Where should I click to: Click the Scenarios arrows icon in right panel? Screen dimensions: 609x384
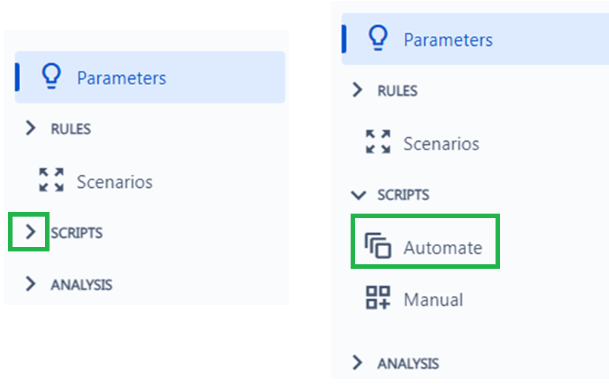click(378, 142)
